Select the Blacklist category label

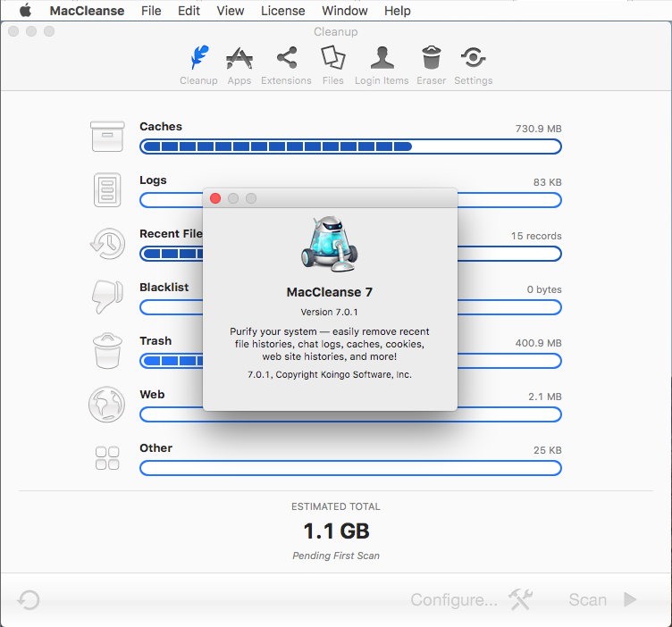(164, 287)
